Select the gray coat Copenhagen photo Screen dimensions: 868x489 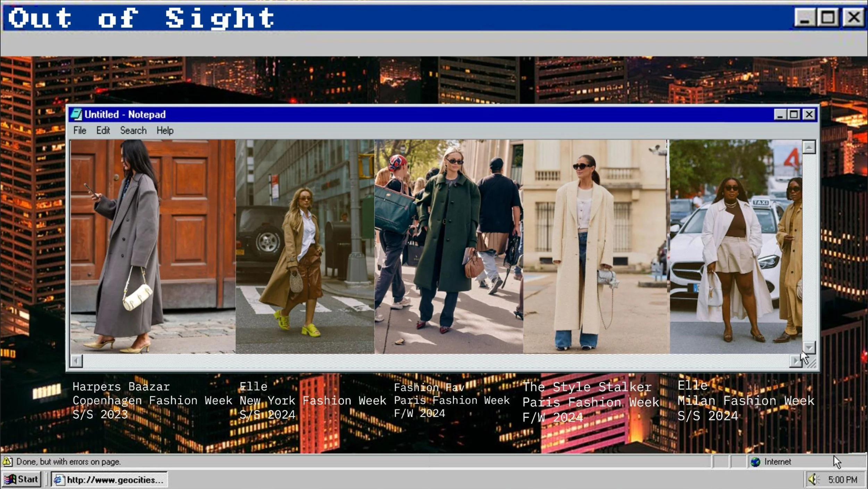point(153,246)
